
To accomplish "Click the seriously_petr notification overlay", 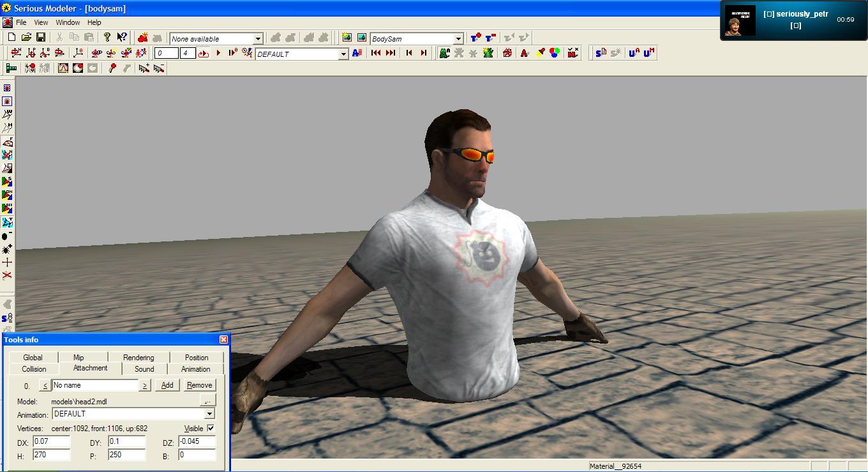I will (793, 20).
